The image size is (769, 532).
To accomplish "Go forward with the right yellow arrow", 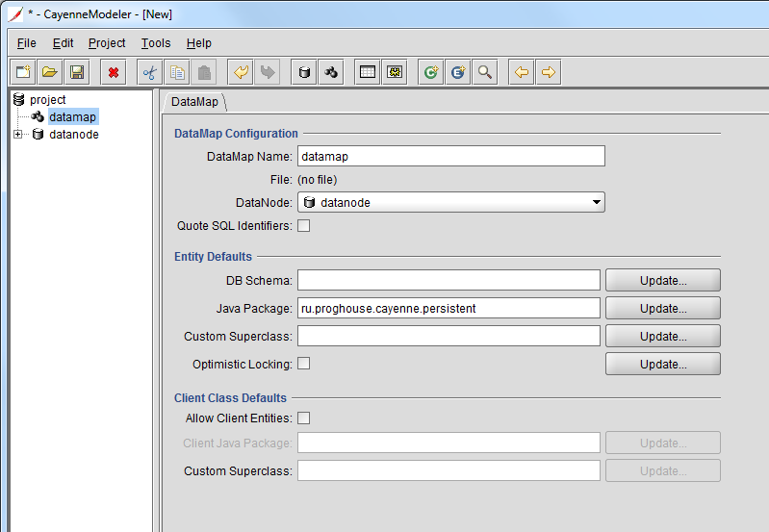I will tap(549, 72).
